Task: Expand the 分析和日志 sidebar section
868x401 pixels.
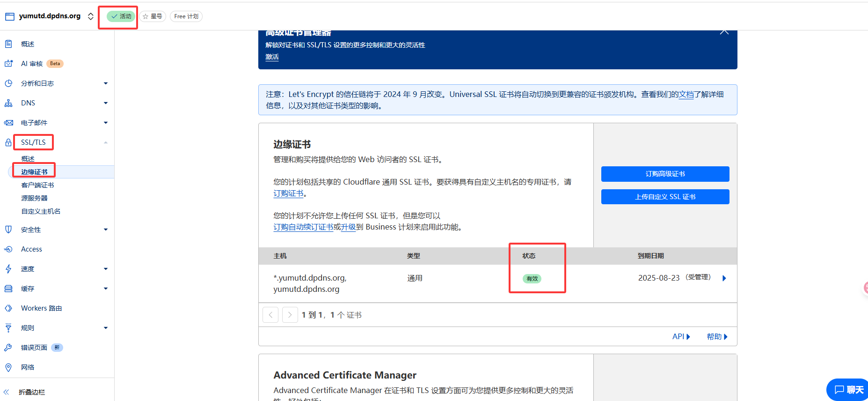Action: (105, 83)
